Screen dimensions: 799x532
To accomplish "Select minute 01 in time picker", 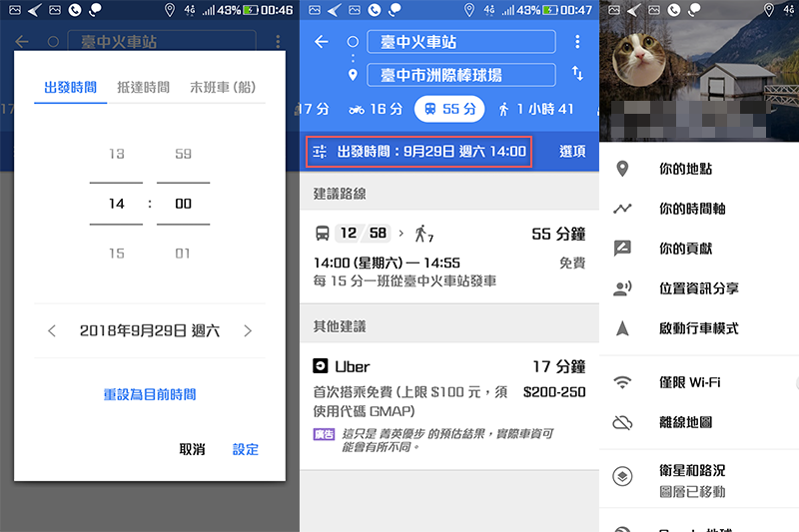I will click(x=183, y=253).
